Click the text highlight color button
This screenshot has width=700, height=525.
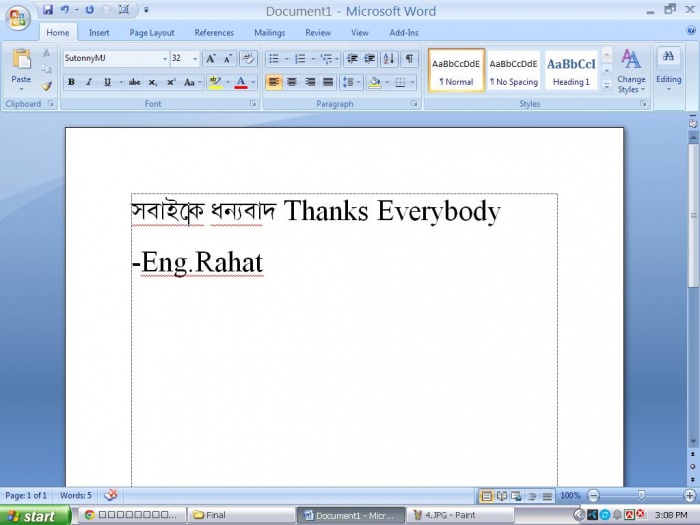(215, 82)
